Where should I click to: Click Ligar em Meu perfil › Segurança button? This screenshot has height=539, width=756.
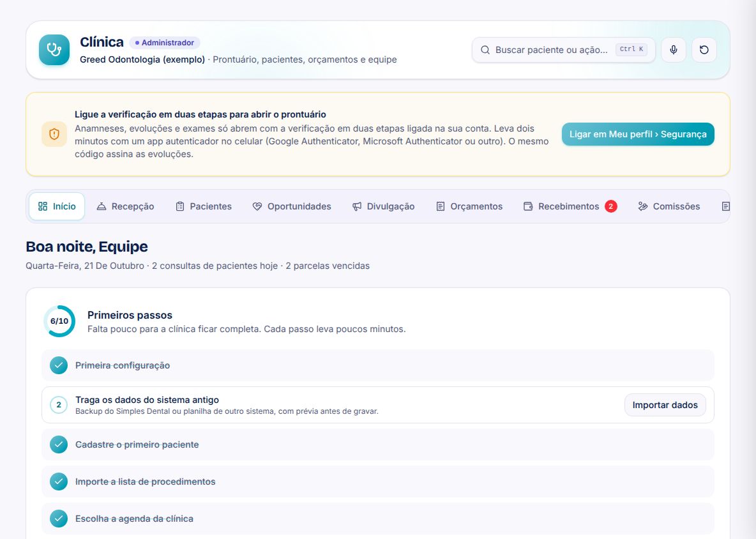638,134
